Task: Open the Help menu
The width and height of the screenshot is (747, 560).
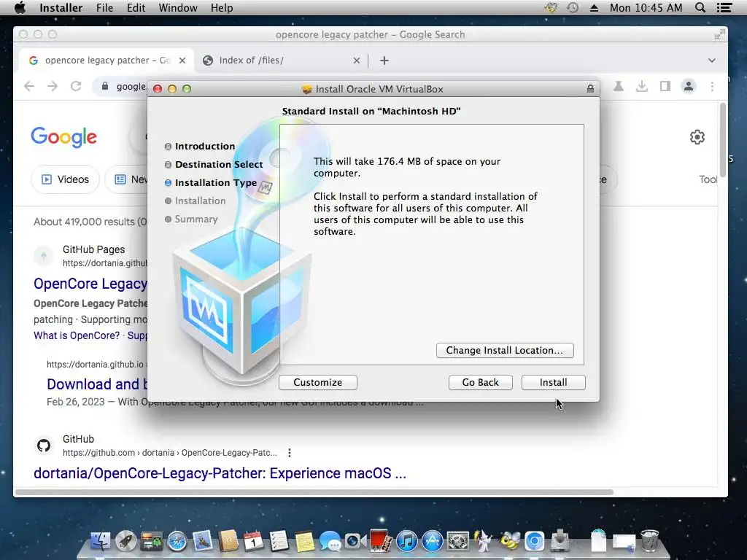Action: click(x=222, y=7)
